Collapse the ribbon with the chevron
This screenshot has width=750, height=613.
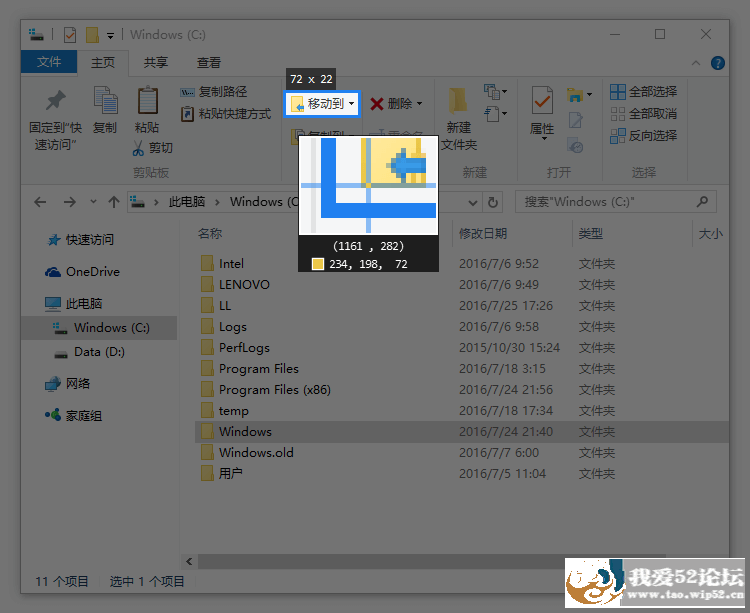(696, 63)
